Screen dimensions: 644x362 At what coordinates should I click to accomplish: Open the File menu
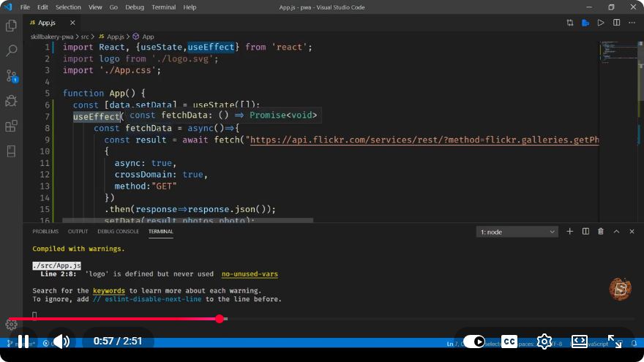(25, 7)
